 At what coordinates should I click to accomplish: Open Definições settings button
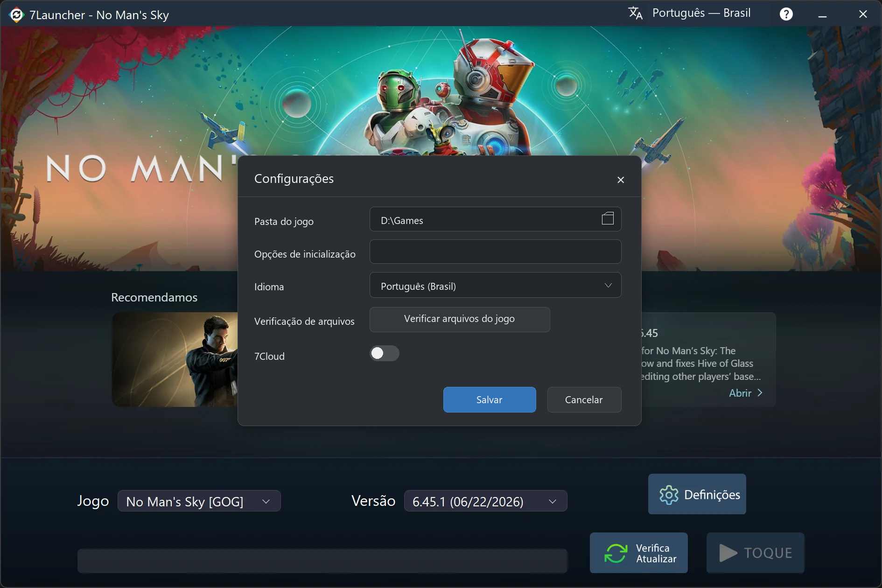point(697,494)
